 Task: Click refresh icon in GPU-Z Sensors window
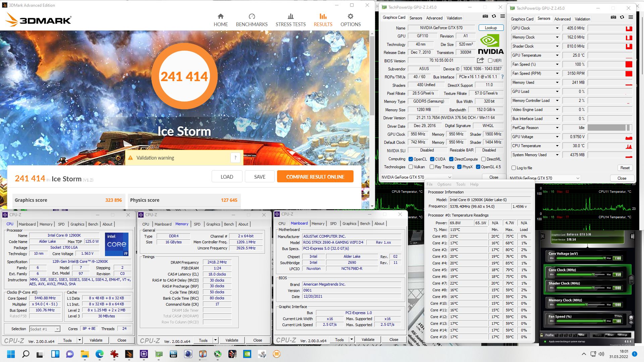pos(622,17)
